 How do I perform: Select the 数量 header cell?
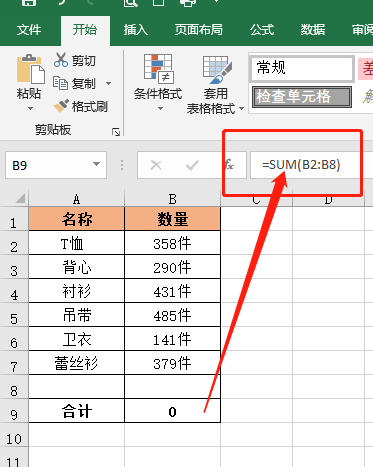click(x=172, y=219)
